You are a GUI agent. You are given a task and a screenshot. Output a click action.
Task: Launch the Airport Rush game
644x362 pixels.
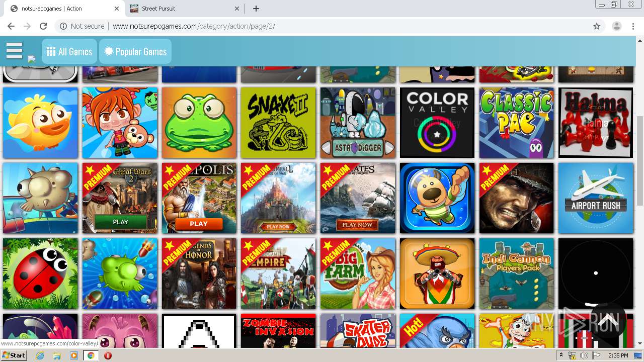point(596,198)
